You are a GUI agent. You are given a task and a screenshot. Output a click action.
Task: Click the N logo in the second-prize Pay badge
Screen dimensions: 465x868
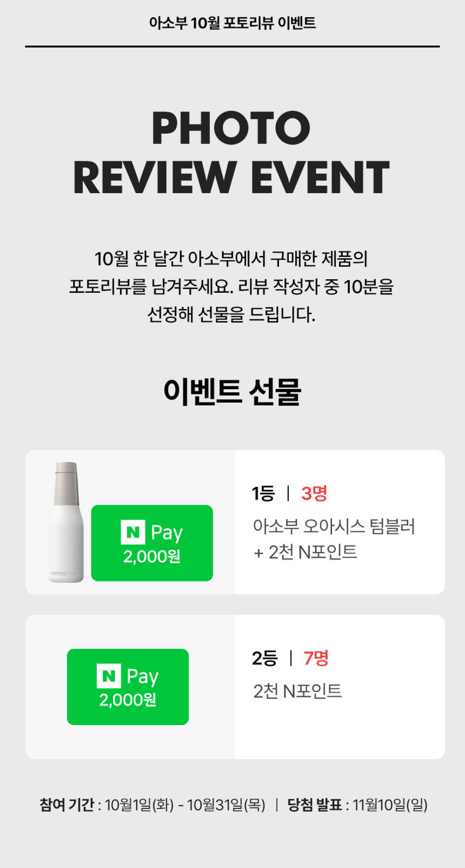click(108, 676)
